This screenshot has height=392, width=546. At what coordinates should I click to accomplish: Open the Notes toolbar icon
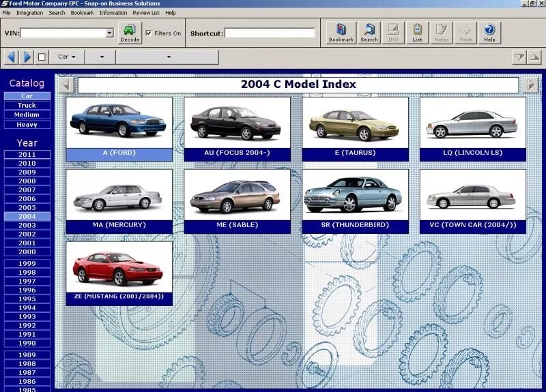441,33
